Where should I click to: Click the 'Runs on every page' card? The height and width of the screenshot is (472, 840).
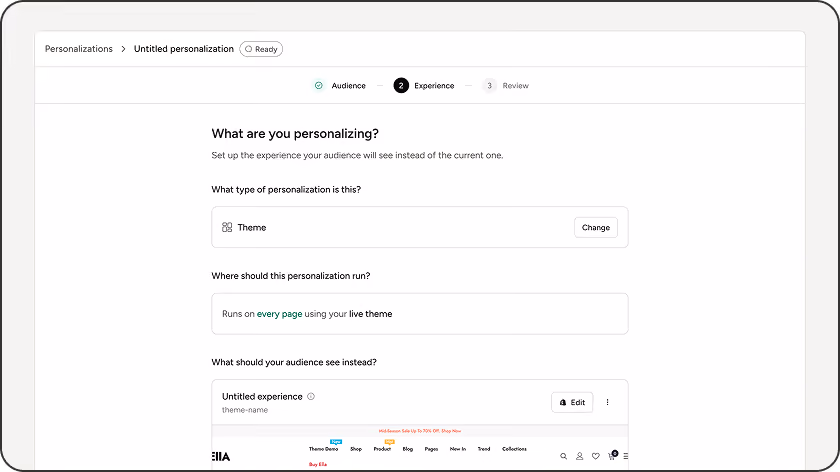pyautogui.click(x=420, y=314)
